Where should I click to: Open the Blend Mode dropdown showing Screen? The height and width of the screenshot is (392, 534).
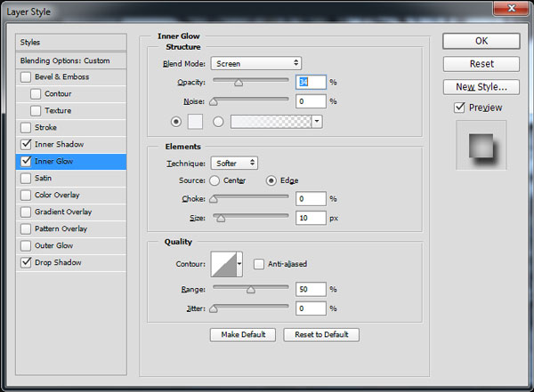pos(256,63)
